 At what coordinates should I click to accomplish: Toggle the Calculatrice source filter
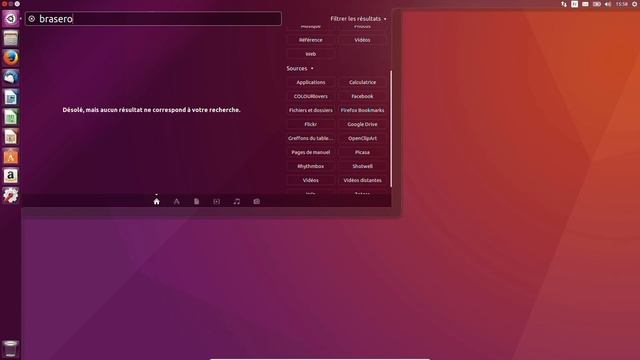coord(362,82)
